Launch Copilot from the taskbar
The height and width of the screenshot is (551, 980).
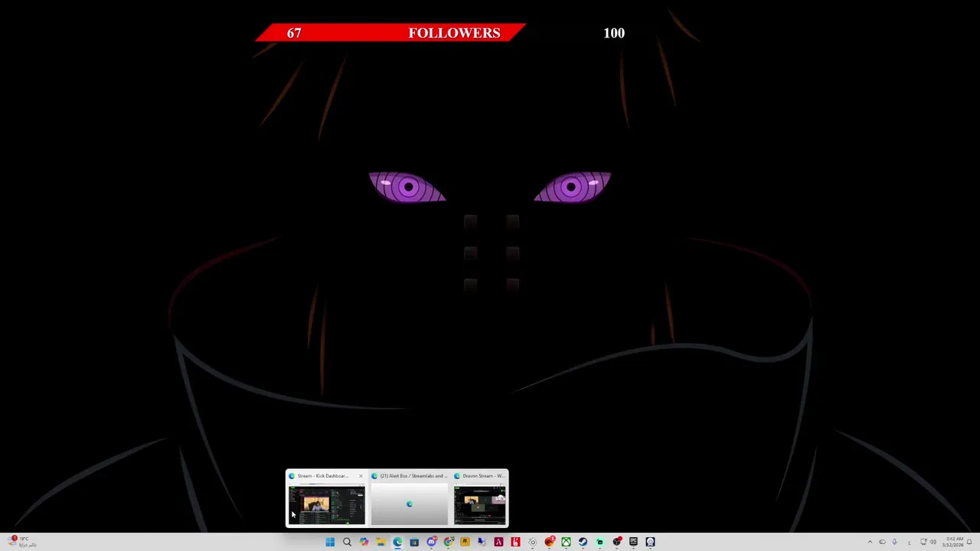(x=364, y=542)
